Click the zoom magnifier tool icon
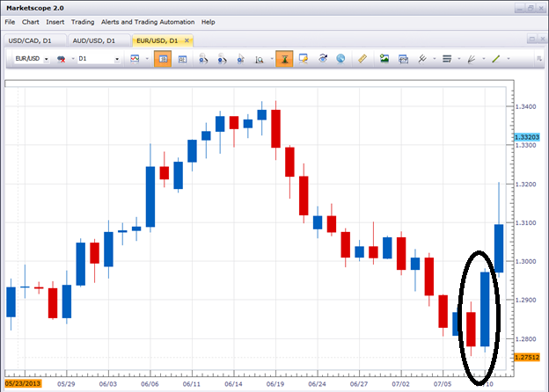Viewport: 549px width, 392px height. [260, 59]
